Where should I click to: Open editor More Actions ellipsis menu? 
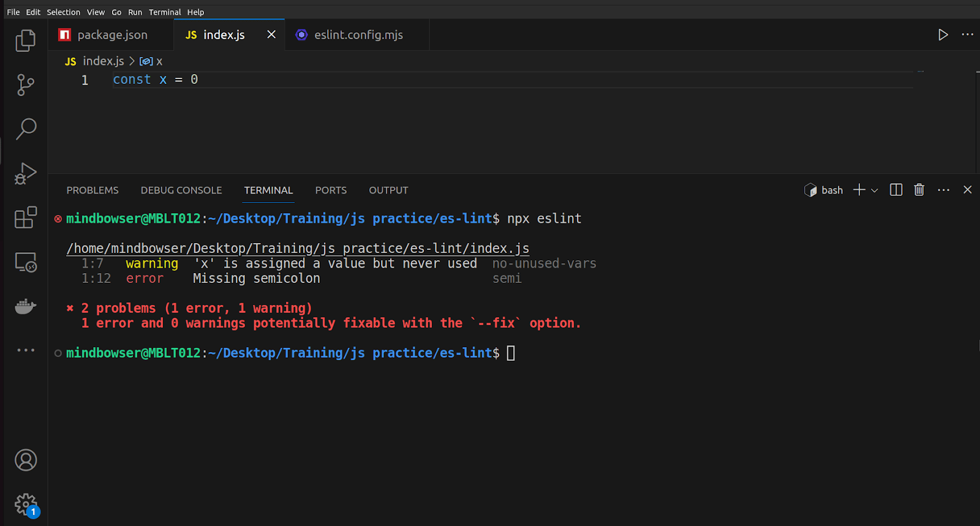pos(967,35)
